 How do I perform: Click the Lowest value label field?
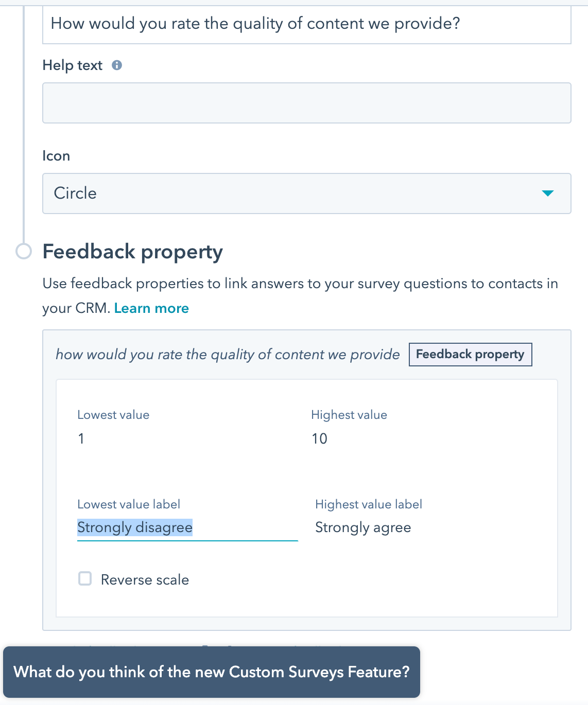coord(187,527)
